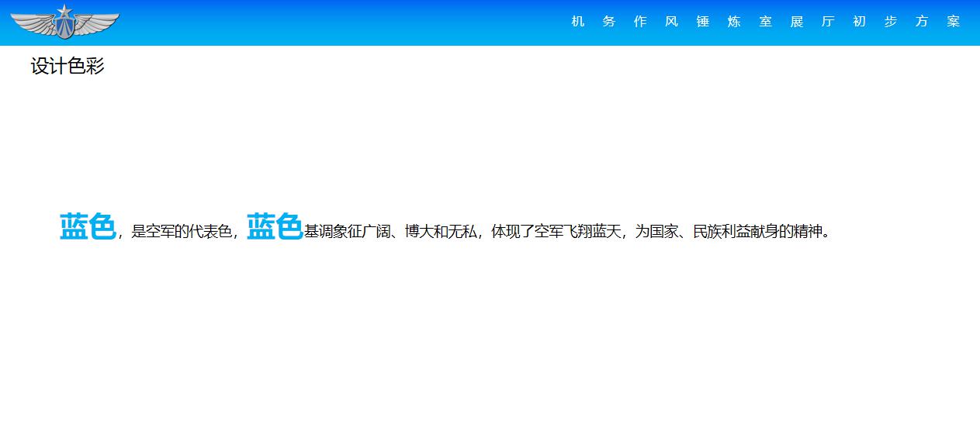Choose the 展 character in the header

click(797, 22)
